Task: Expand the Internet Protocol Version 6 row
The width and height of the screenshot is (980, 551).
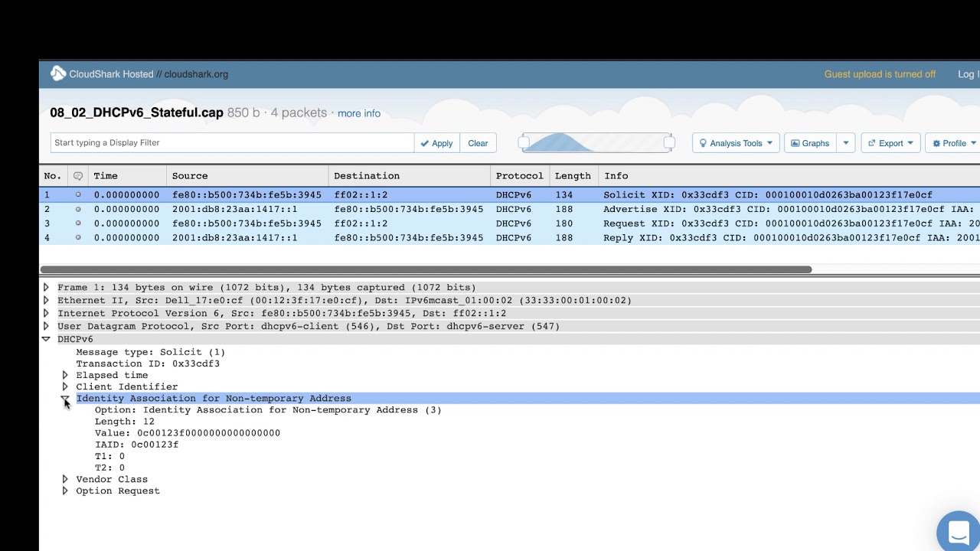Action: click(x=46, y=314)
